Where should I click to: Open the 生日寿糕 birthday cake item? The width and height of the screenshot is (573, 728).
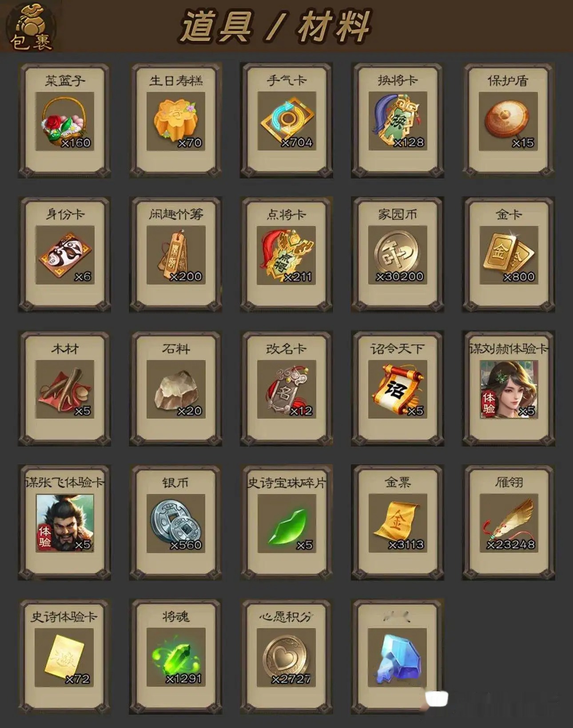point(176,121)
